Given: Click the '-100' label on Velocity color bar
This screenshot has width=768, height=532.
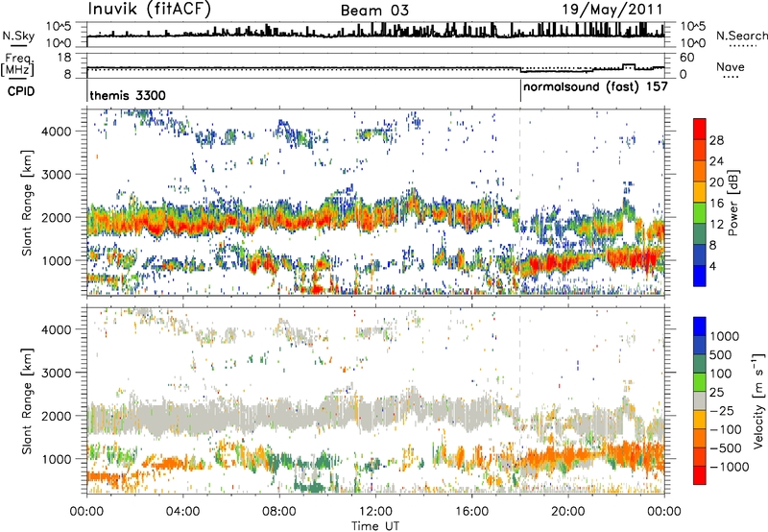Looking at the screenshot, I should pyautogui.click(x=726, y=429).
